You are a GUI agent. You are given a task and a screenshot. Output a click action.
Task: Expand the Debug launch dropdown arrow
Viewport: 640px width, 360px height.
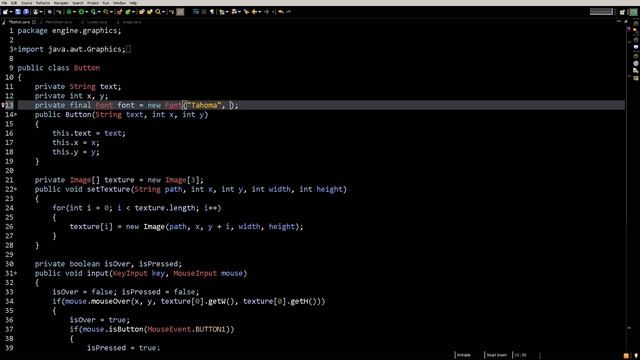click(74, 12)
